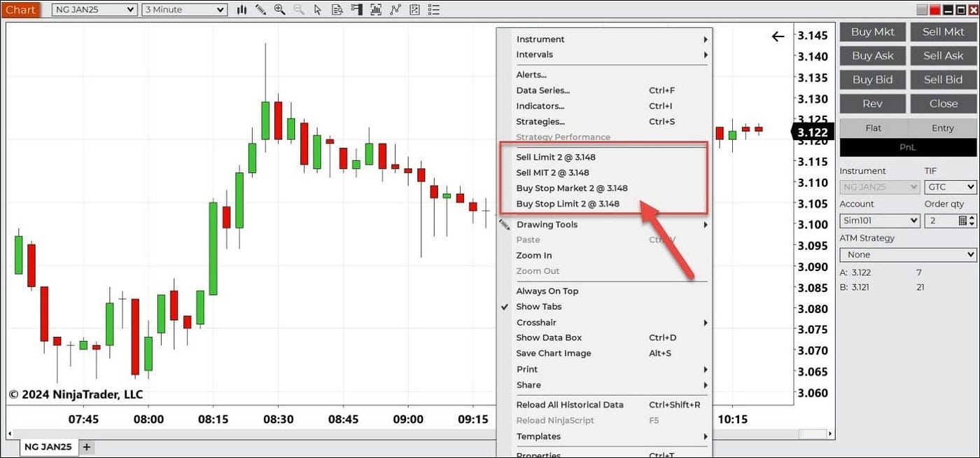Click the Buy Mkt button
Image resolution: width=980 pixels, height=458 pixels.
(x=872, y=32)
